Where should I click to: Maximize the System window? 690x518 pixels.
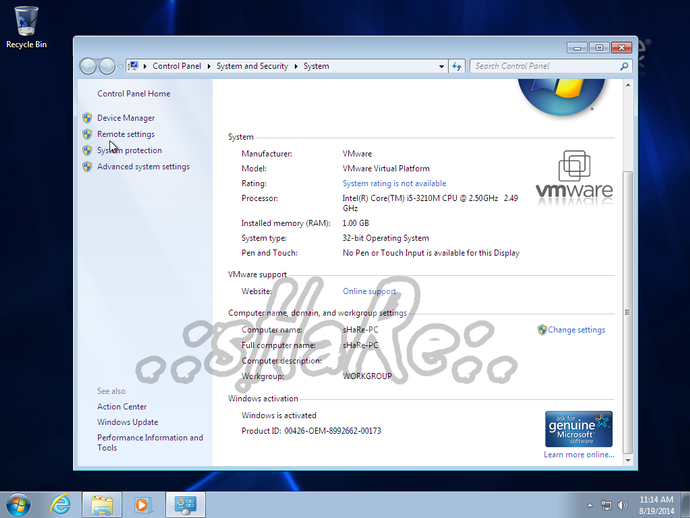click(599, 47)
